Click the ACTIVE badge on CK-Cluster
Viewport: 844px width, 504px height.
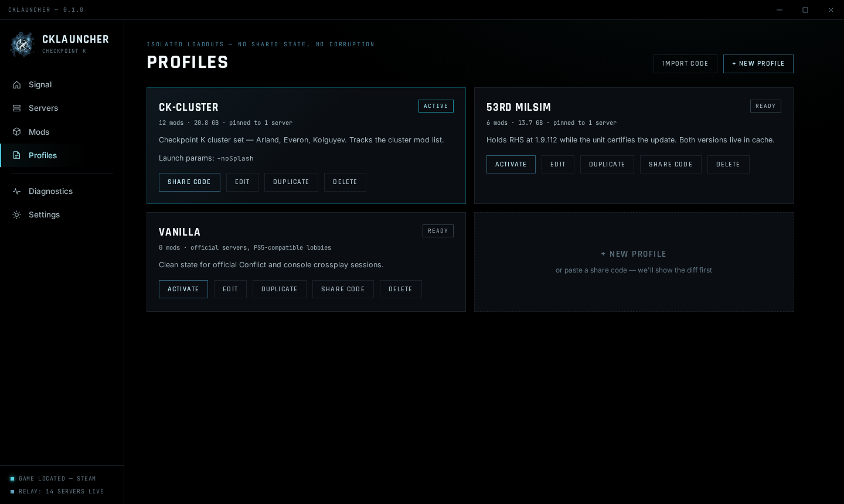[436, 106]
